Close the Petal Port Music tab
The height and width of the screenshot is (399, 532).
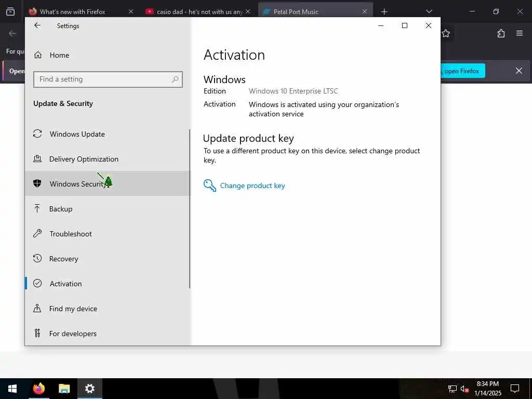[364, 11]
